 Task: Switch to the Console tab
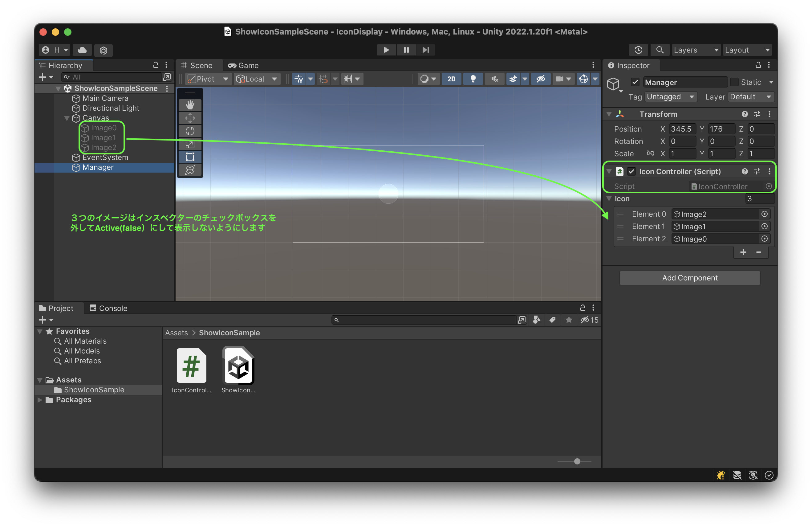[x=108, y=308]
